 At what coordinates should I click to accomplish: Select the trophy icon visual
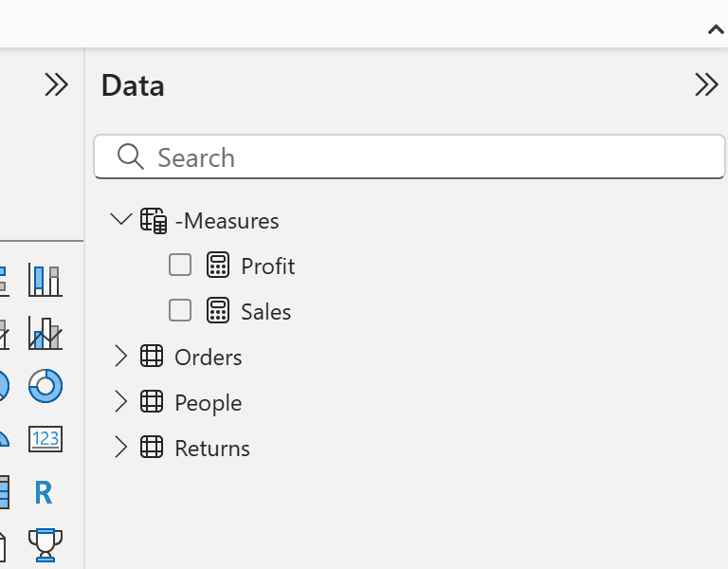(x=45, y=543)
